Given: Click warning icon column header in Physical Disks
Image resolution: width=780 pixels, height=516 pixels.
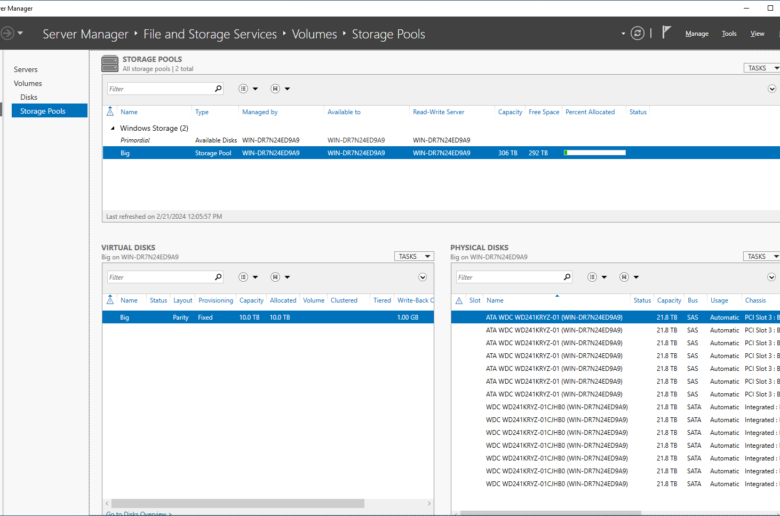Looking at the screenshot, I should 459,300.
